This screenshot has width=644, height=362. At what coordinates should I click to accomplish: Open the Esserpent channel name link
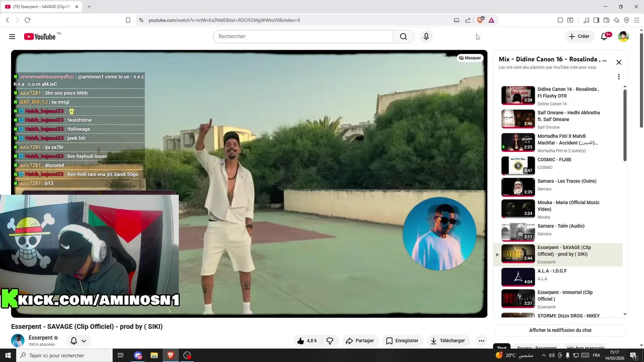coord(41,338)
